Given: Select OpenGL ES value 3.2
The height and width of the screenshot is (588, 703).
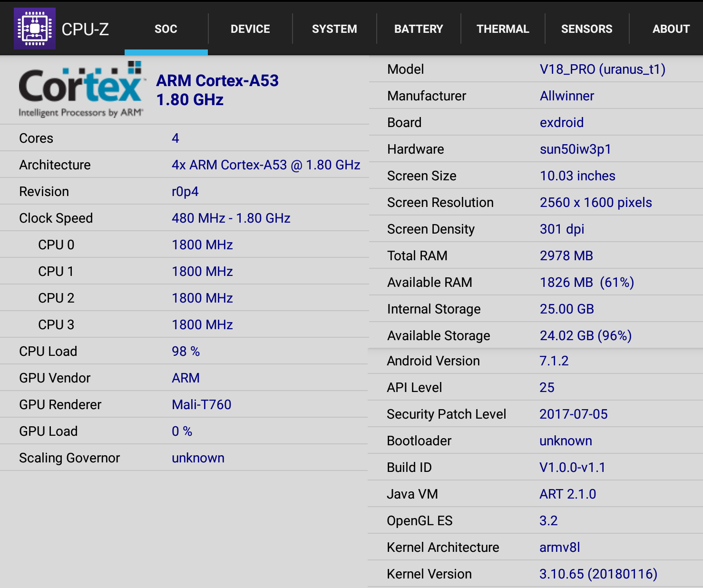Looking at the screenshot, I should tap(548, 520).
